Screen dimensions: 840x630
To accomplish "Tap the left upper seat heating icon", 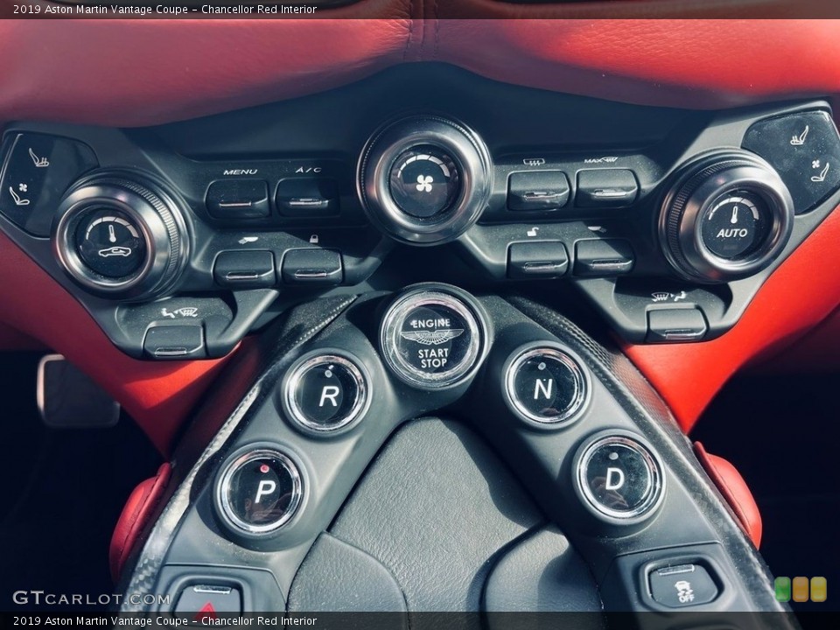I will [x=38, y=157].
